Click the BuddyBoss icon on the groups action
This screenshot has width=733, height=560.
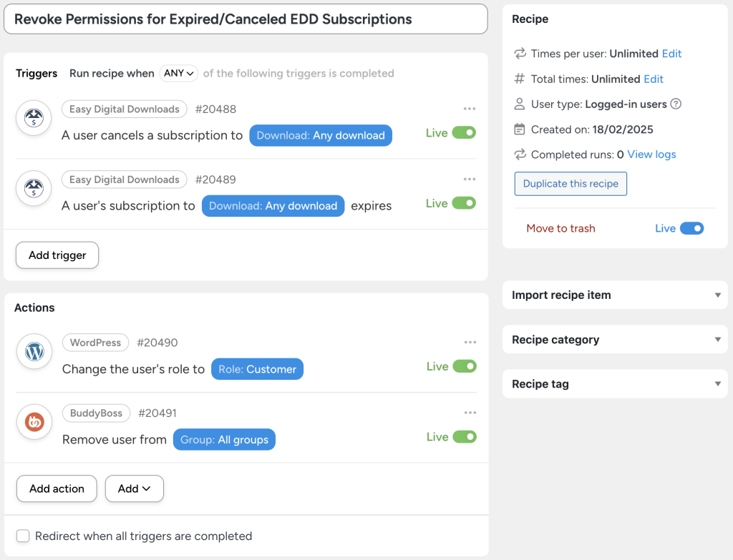pyautogui.click(x=34, y=422)
